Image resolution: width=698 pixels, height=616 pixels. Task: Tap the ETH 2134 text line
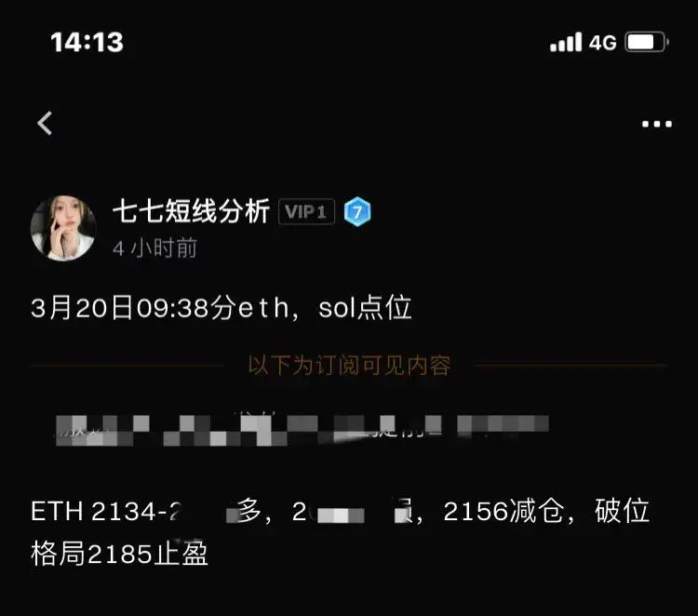(340, 511)
